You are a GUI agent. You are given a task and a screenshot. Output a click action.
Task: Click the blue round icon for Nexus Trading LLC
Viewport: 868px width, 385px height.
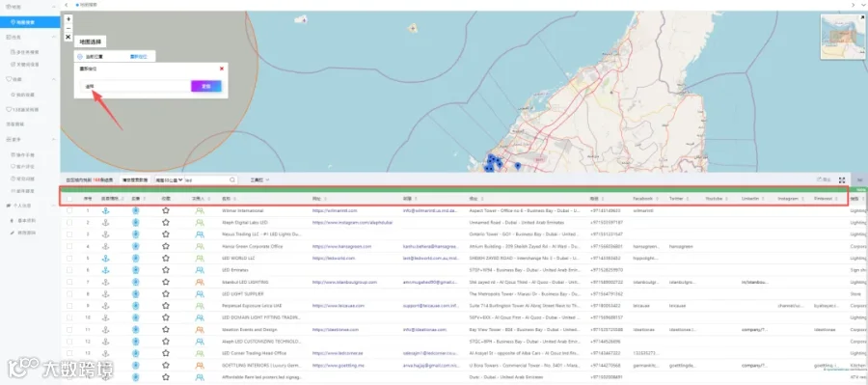(136, 234)
